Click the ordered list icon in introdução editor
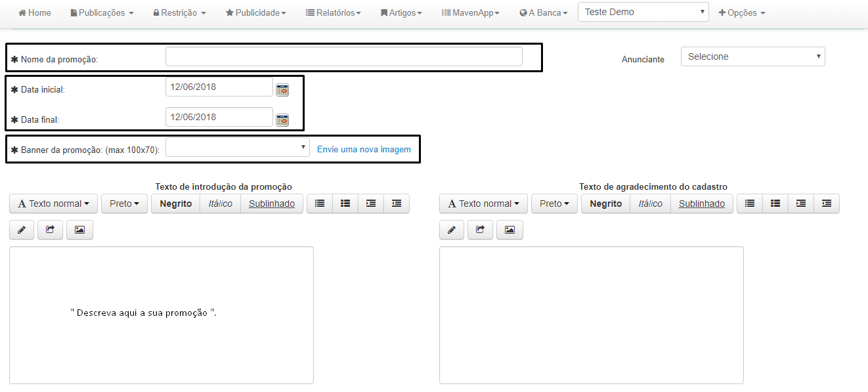 pyautogui.click(x=345, y=204)
